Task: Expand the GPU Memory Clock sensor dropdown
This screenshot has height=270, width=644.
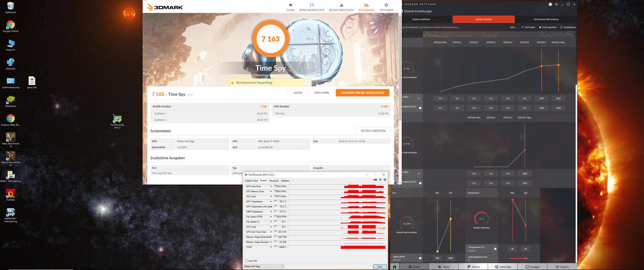Action: tap(271, 191)
